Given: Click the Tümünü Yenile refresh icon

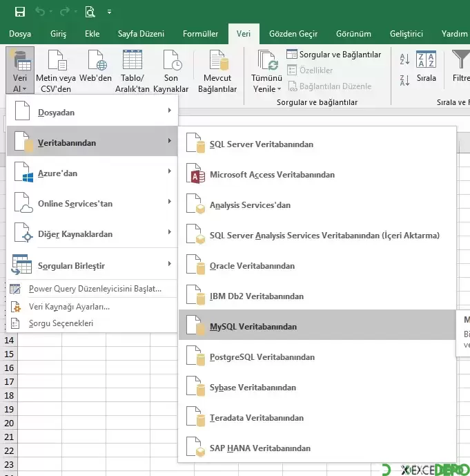Looking at the screenshot, I should pos(267,60).
